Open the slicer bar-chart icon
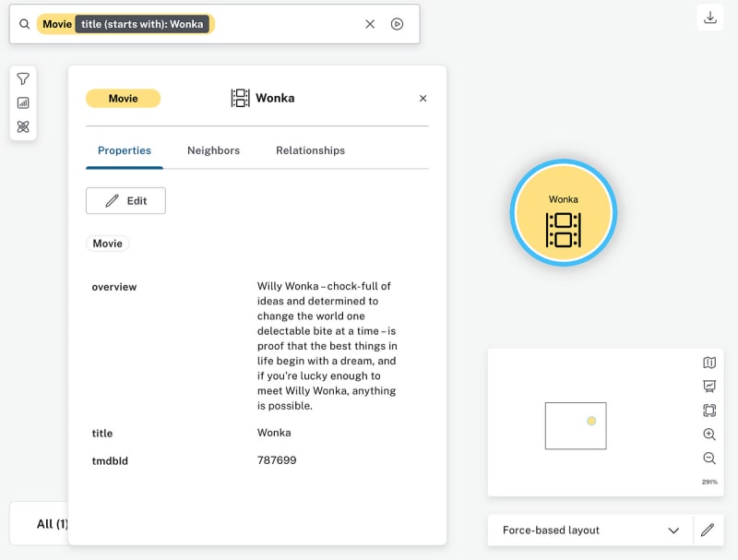This screenshot has height=560, width=738. click(23, 103)
